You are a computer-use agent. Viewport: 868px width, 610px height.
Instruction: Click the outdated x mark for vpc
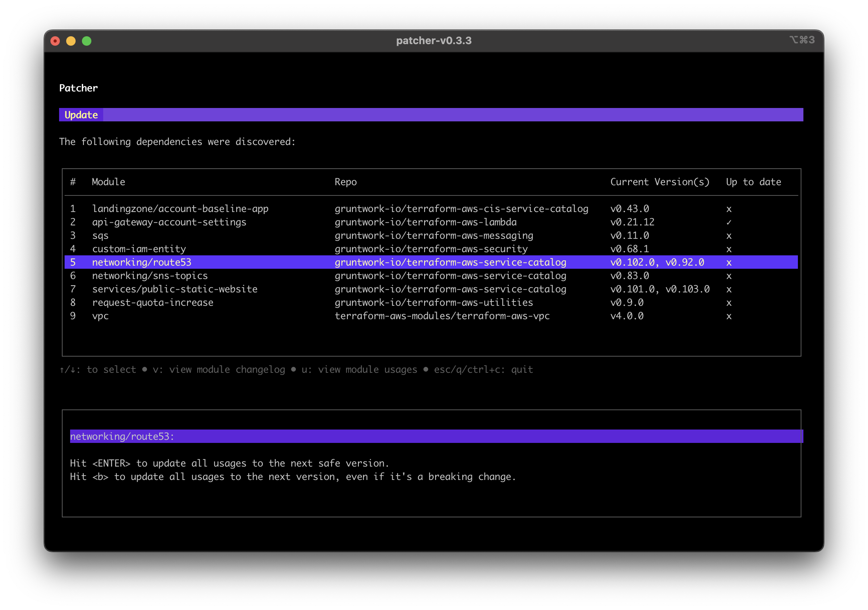click(729, 316)
